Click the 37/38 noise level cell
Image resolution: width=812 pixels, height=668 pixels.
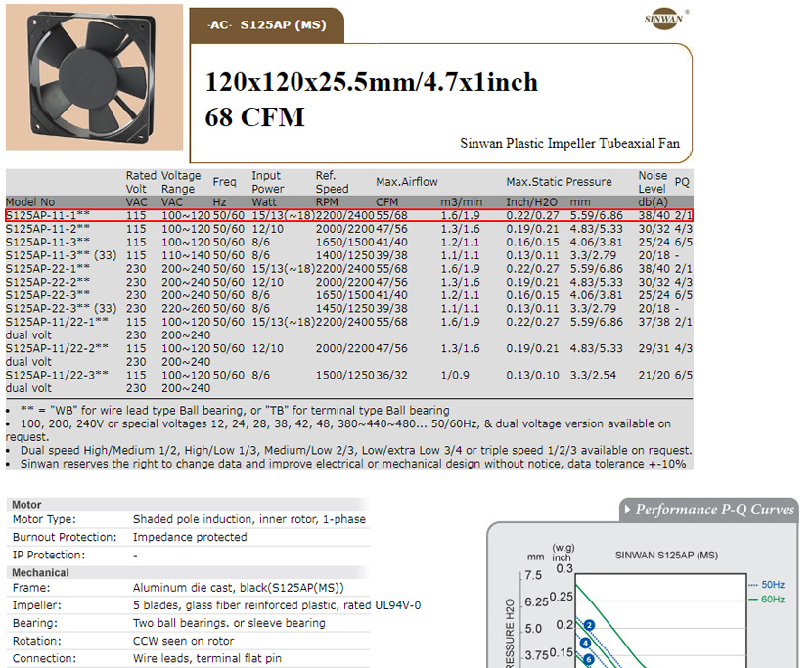[x=654, y=322]
